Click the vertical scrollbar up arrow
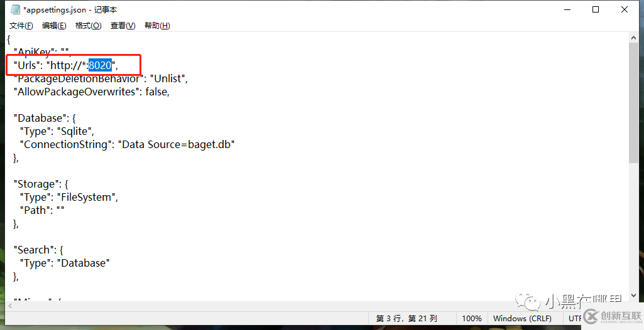Viewport: 644px width, 330px height. coord(633,38)
